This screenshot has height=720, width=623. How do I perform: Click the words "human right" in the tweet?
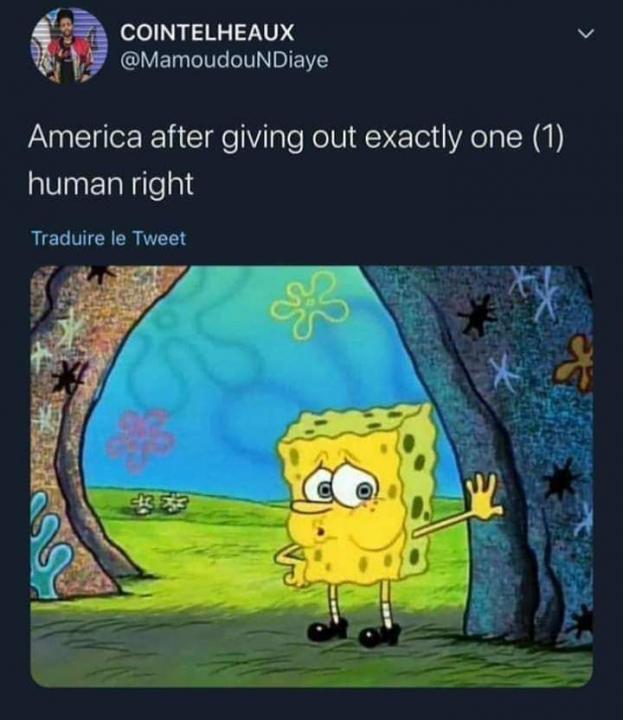(x=111, y=184)
